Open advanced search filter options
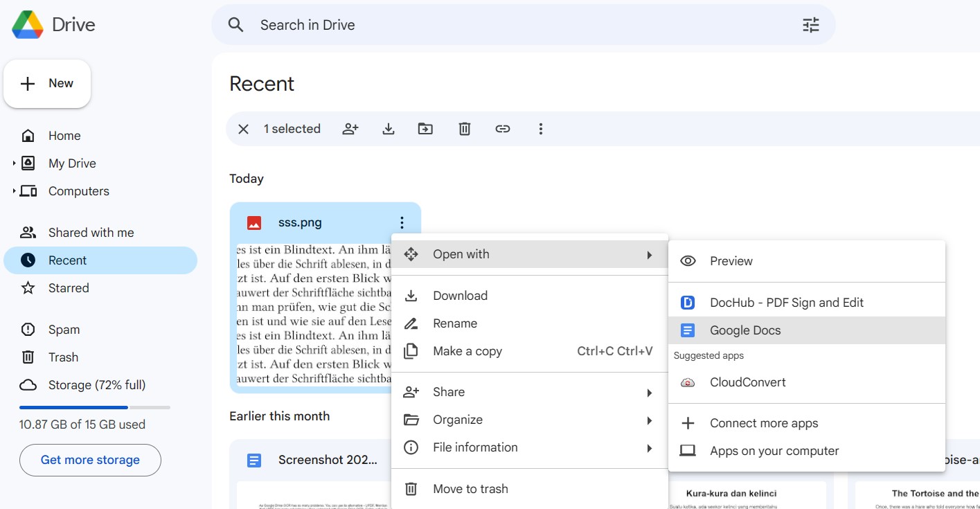The image size is (980, 509). click(x=810, y=24)
